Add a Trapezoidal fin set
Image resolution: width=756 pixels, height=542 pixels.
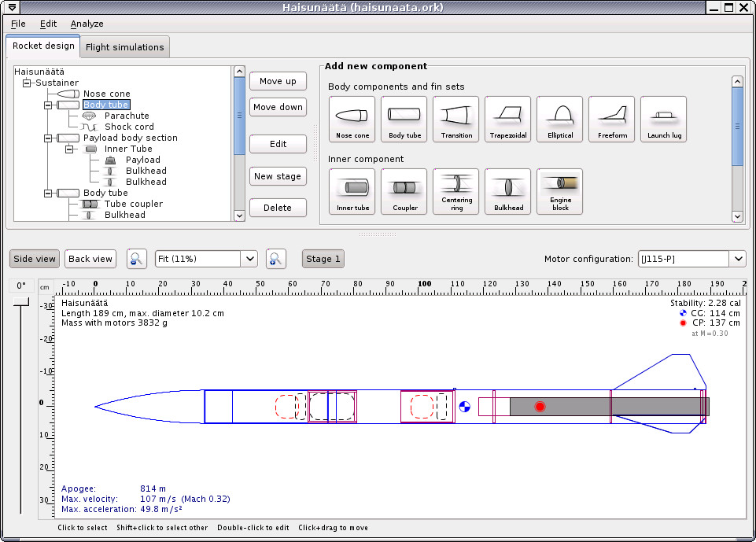pos(508,120)
